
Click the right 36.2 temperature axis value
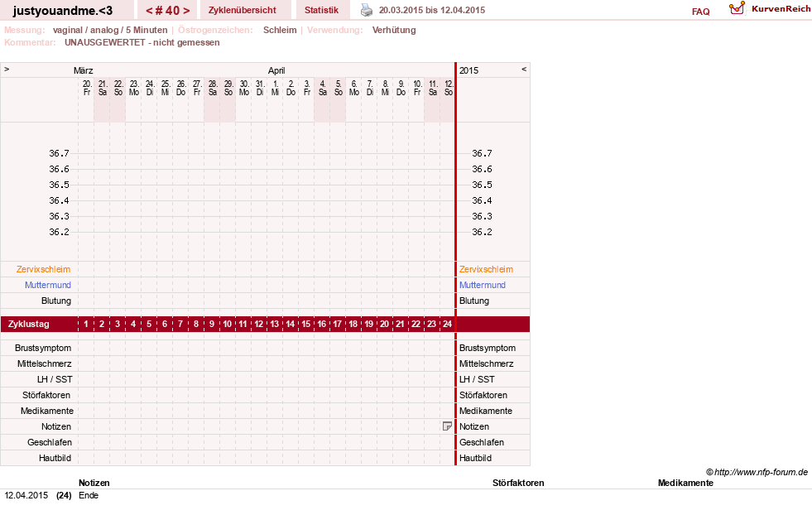[x=482, y=232]
